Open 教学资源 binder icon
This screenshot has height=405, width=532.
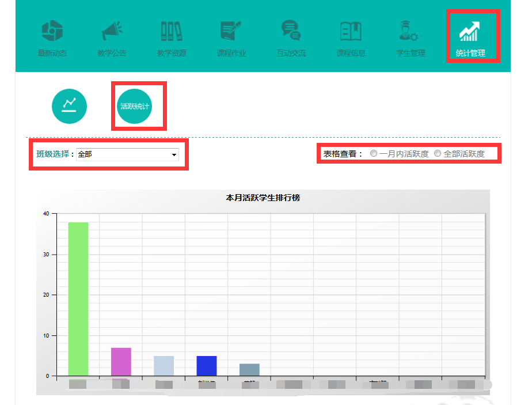171,31
